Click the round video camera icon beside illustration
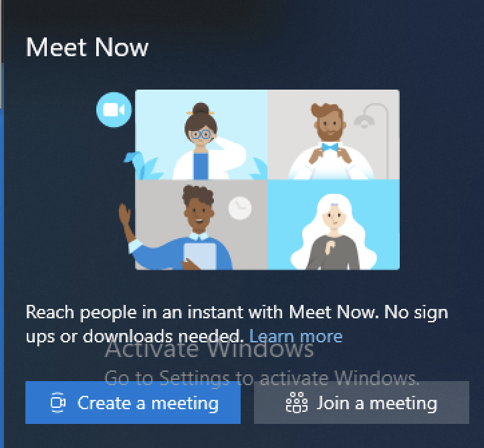 (x=114, y=110)
